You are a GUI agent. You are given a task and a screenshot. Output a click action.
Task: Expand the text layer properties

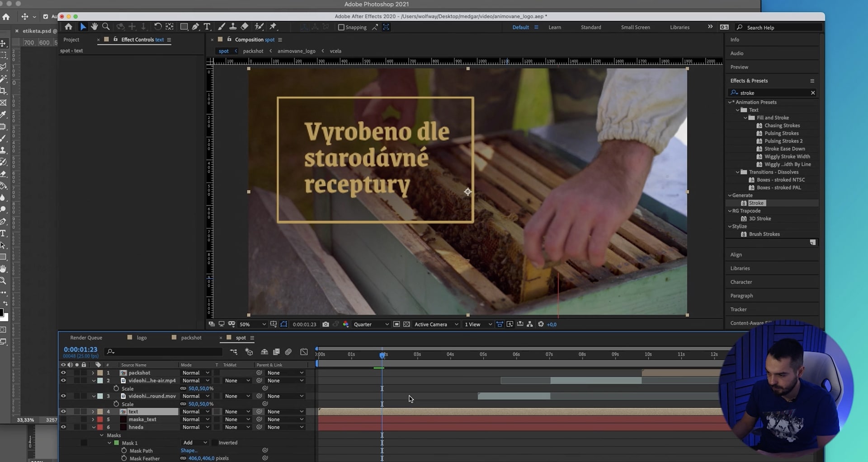[x=93, y=411]
